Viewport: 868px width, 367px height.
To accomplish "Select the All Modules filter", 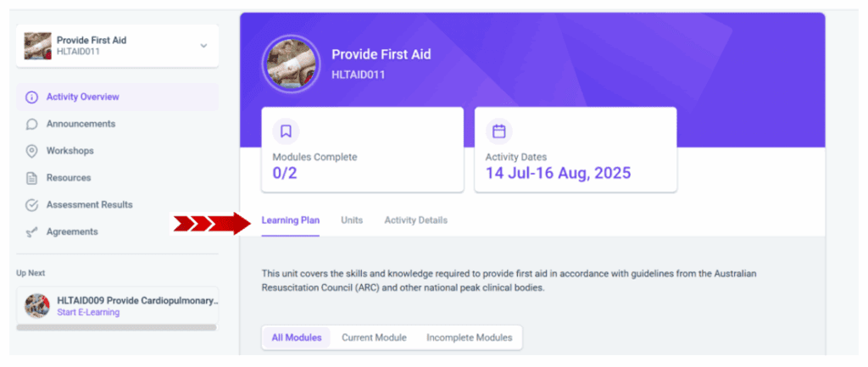I will 297,337.
